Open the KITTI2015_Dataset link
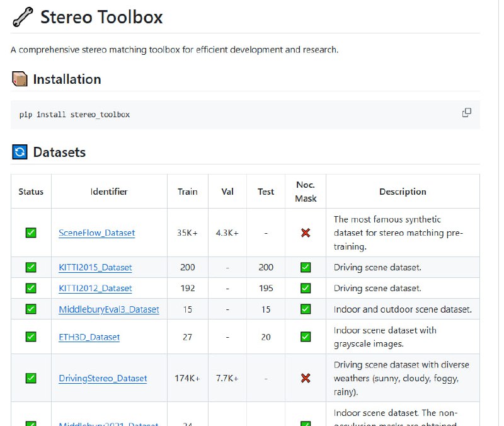This screenshot has width=504, height=426. coord(95,267)
